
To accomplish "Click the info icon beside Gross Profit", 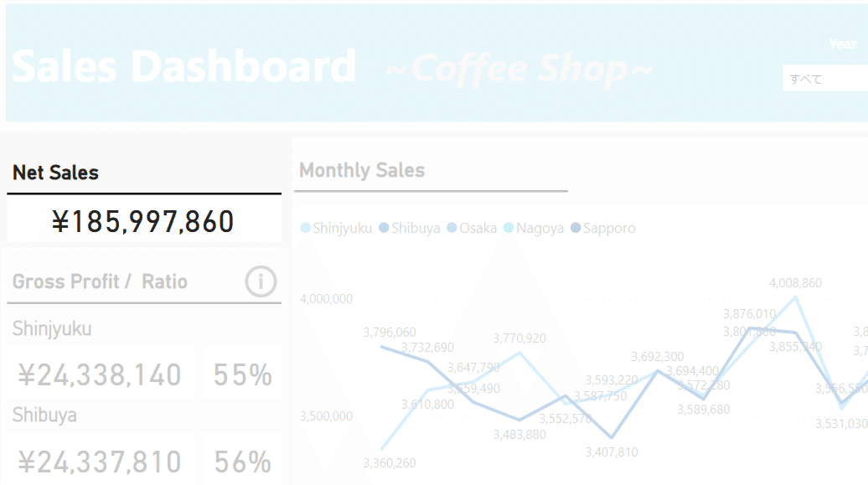I will [x=261, y=281].
